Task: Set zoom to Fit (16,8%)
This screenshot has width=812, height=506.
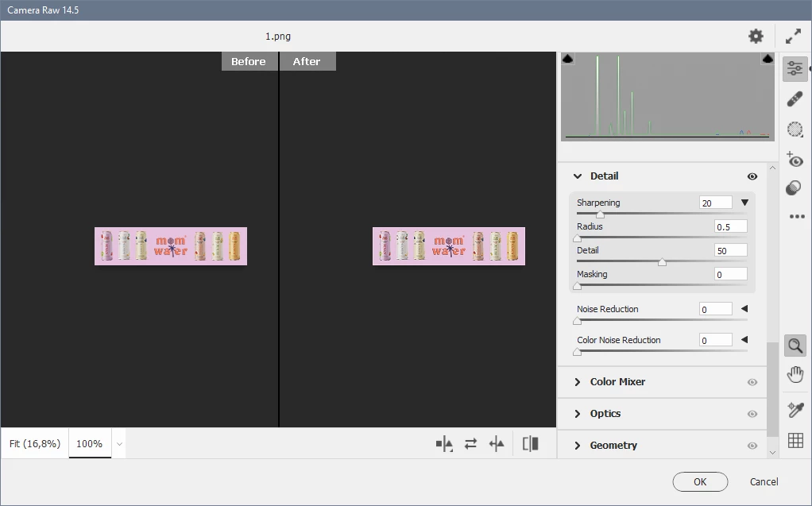Action: pos(35,443)
